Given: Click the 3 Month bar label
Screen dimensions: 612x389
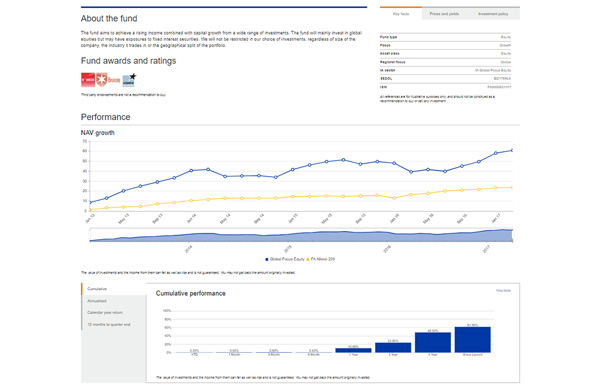Looking at the screenshot, I should coord(274,355).
